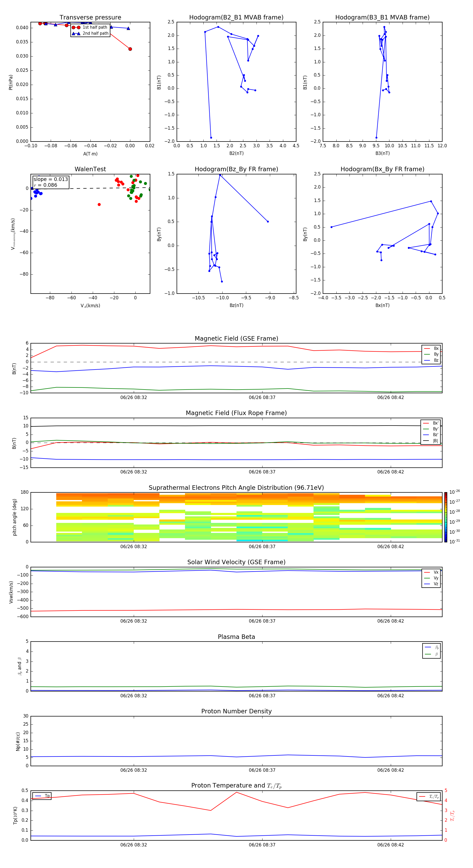This screenshot has height=868, width=473.
Task: Click the Suprathermal Electrons Pitch Angle Distribution title
Action: click(236, 488)
